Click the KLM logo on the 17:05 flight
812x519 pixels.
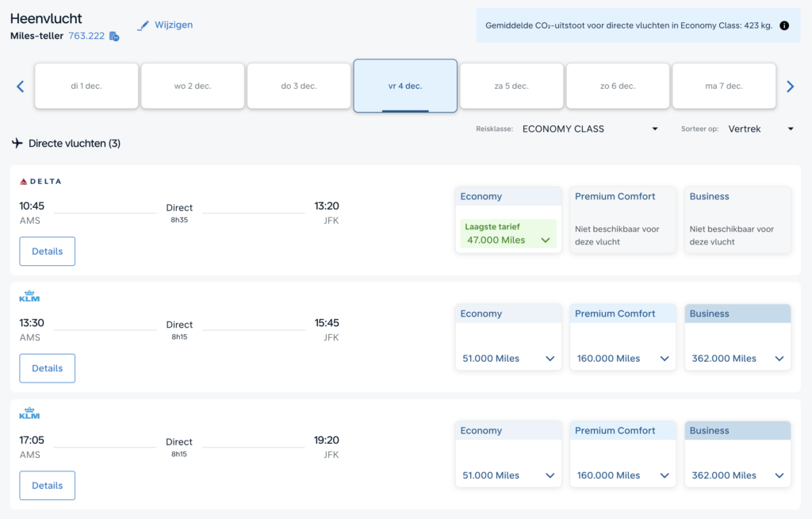[29, 413]
